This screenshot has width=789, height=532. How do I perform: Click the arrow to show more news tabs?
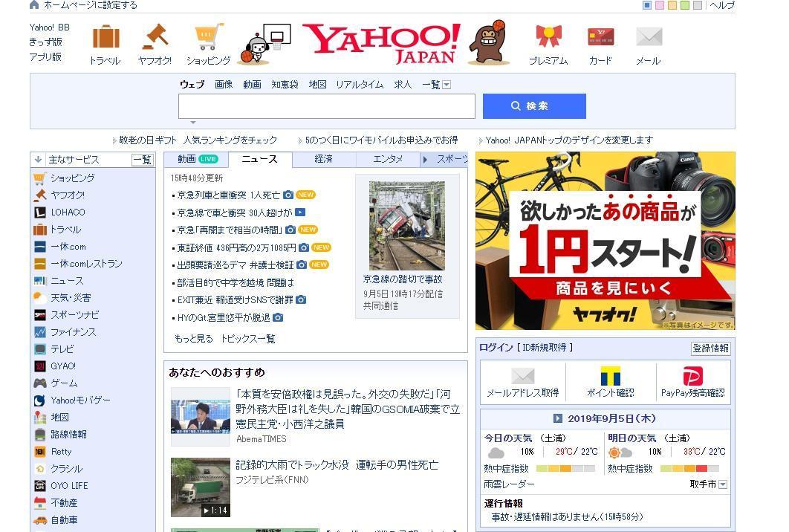(x=425, y=160)
